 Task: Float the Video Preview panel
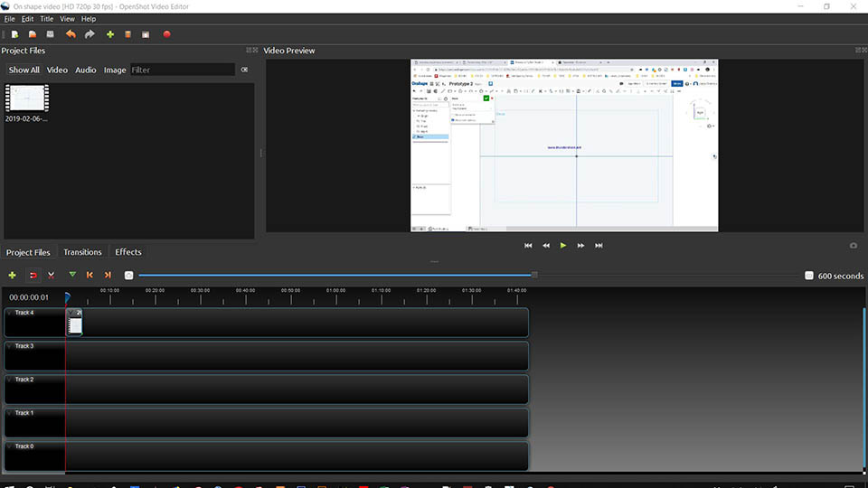tap(858, 50)
